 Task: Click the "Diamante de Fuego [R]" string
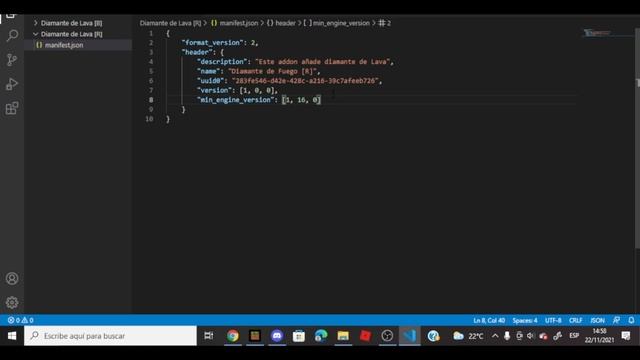pos(272,71)
